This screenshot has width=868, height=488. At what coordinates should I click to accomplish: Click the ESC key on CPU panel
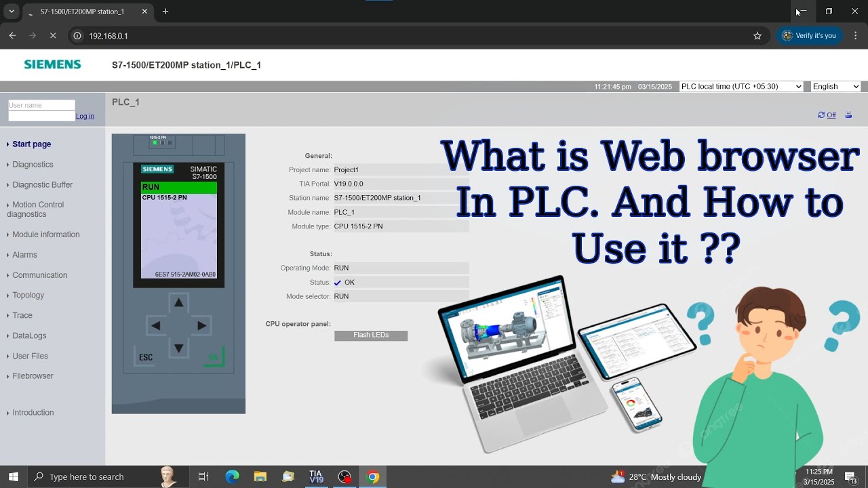point(146,357)
